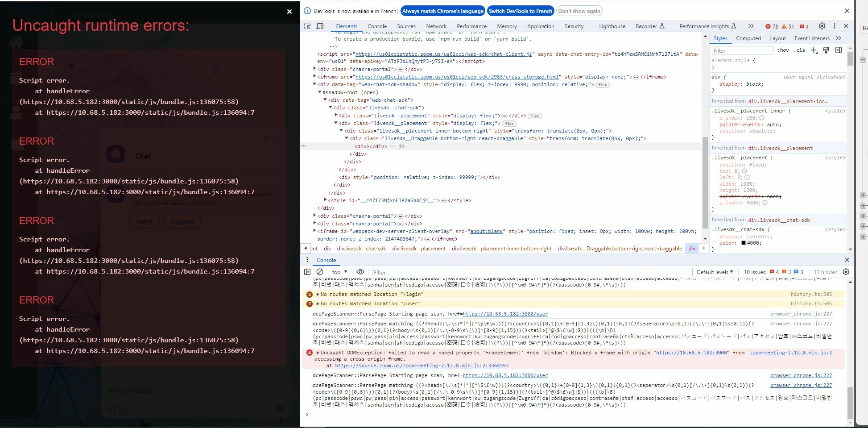Click the 78 errors counter icon

[772, 26]
